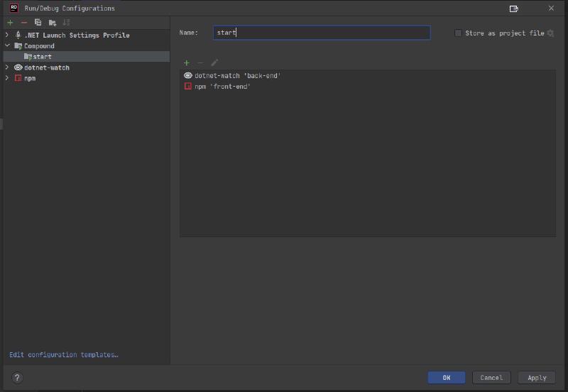This screenshot has width=568, height=392.
Task: Click the edit pencil icon above compound list
Action: 214,62
